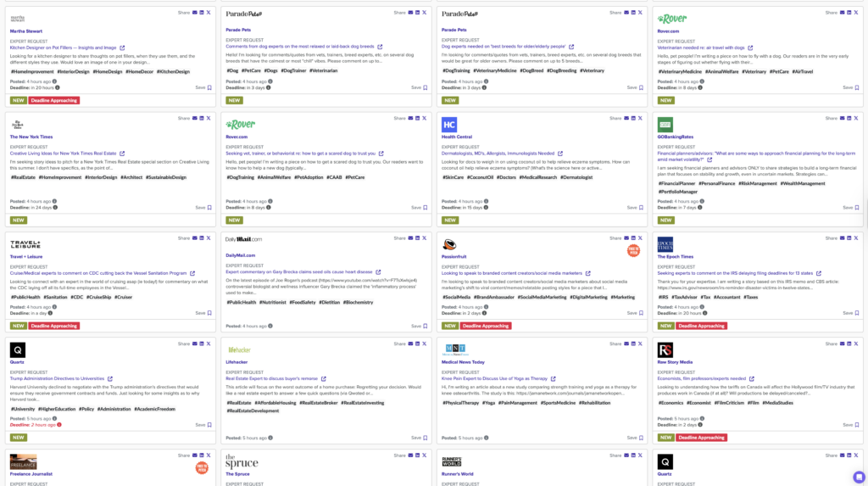Save the Martha Stewart request
This screenshot has height=486, width=868.
coord(203,87)
